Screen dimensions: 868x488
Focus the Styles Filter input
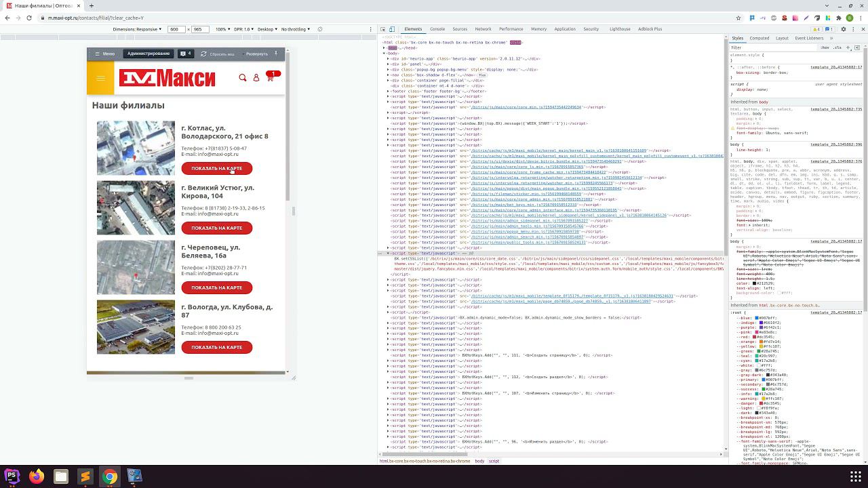(773, 48)
